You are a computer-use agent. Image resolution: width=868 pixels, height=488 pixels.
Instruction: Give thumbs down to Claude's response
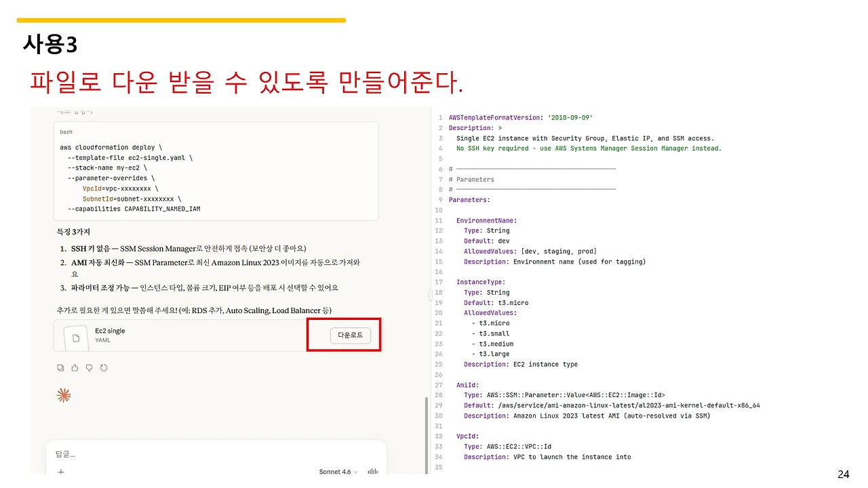click(89, 367)
